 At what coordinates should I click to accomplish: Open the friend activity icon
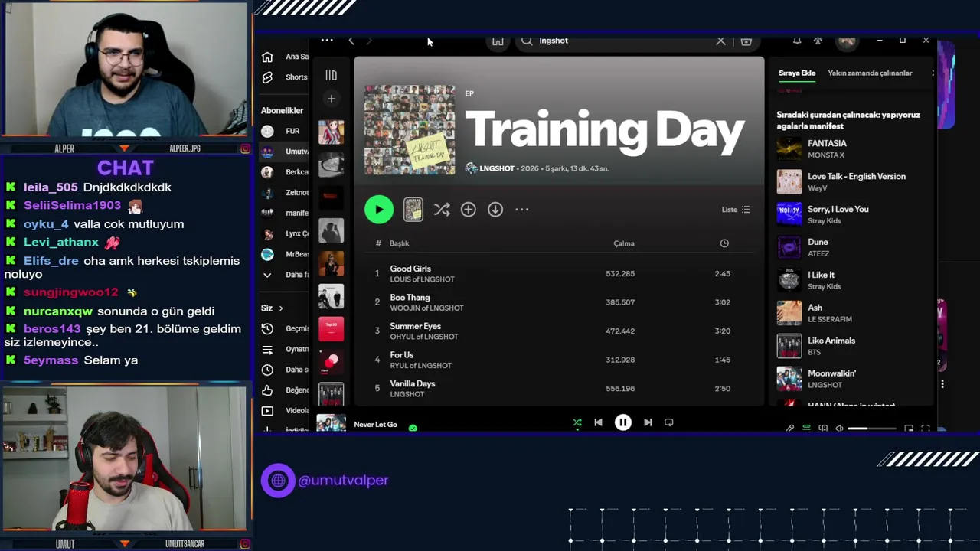click(818, 41)
